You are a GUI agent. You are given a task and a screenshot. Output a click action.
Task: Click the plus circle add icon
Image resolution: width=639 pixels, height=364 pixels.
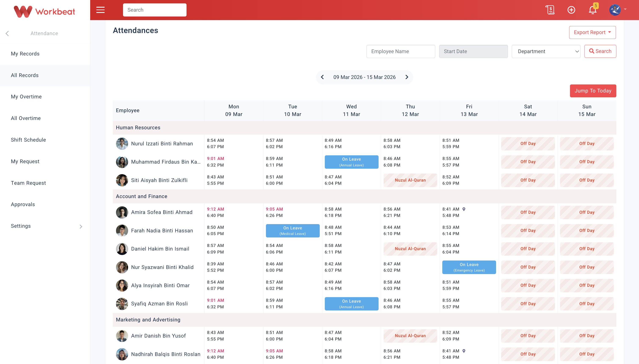click(x=571, y=10)
